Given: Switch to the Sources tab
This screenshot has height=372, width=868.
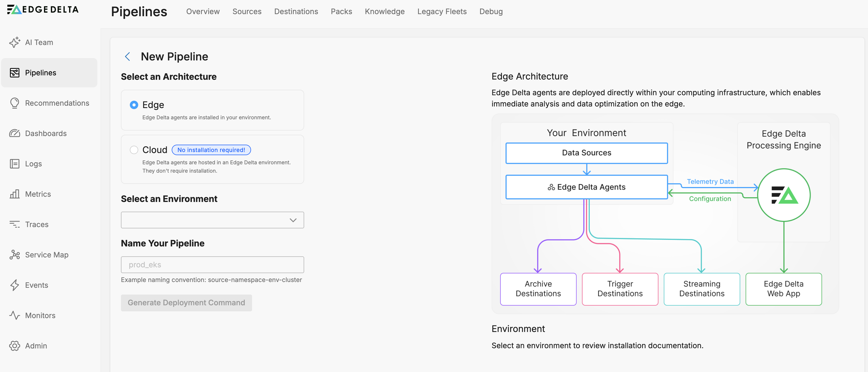Looking at the screenshot, I should click(247, 12).
